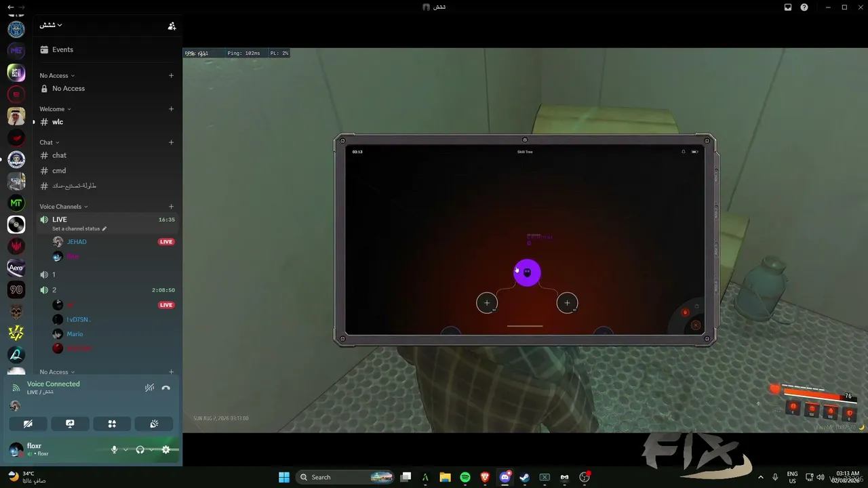
Task: Switch to the Aero server
Action: pos(16,268)
